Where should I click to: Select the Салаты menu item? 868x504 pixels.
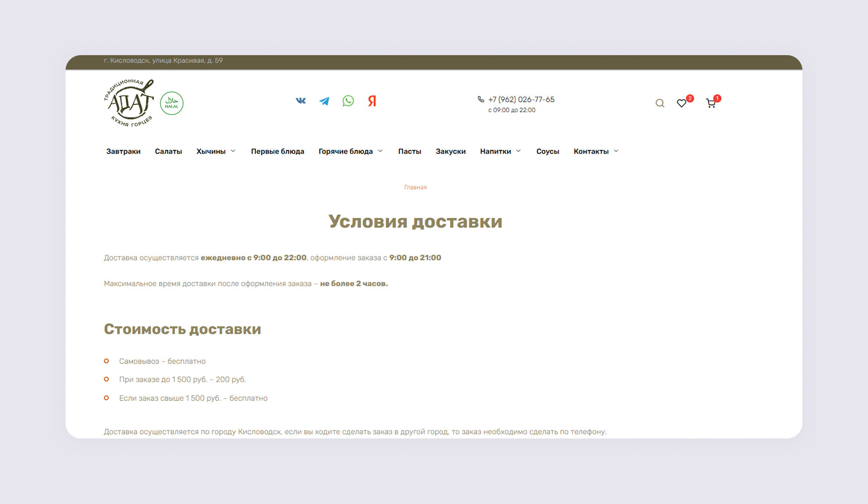click(x=168, y=151)
